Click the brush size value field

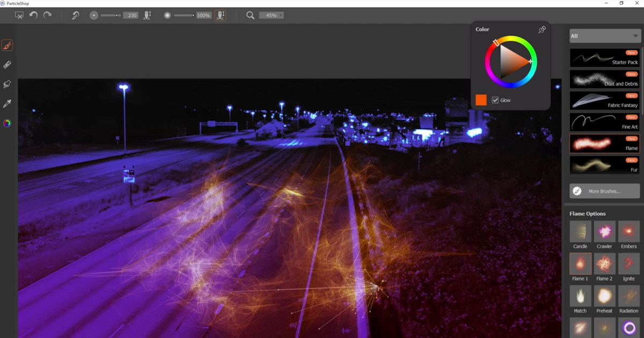coord(130,16)
